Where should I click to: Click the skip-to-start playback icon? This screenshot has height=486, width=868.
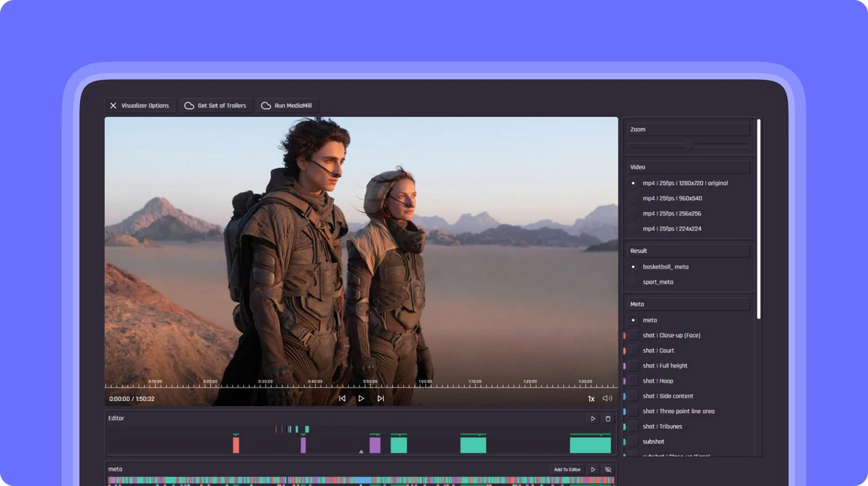343,398
